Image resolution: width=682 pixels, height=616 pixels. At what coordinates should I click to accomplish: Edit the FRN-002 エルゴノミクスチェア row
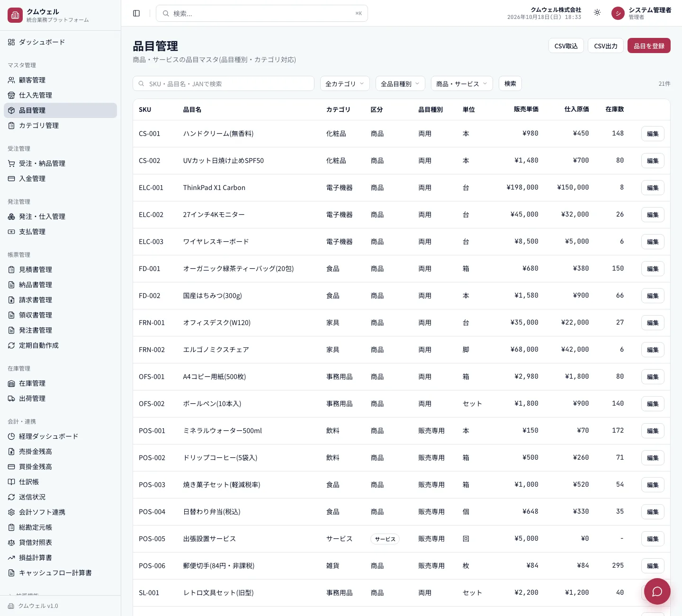point(653,350)
